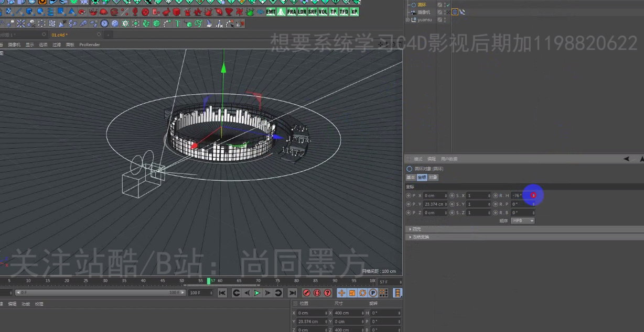Viewport: 644px width, 332px height.
Task: Click the red funnel vortex icon
Action: point(229,12)
